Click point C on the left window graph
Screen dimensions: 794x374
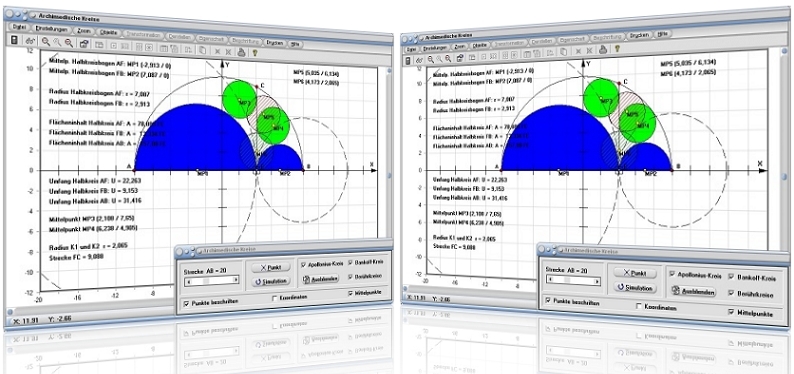tap(257, 87)
